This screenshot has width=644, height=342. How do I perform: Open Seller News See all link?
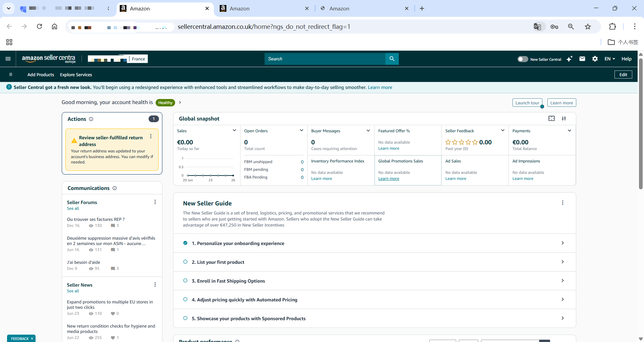[x=73, y=291]
